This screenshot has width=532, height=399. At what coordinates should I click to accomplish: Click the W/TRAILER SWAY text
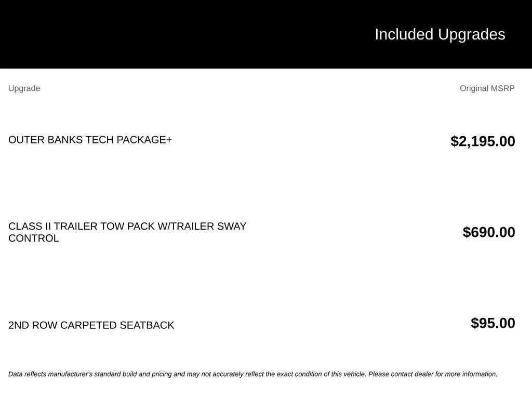tap(202, 227)
